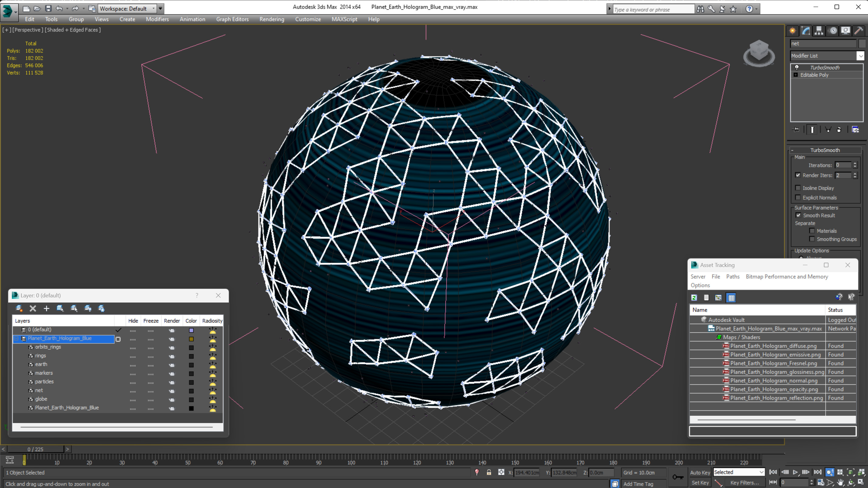Toggle Show End Result icon

click(812, 129)
